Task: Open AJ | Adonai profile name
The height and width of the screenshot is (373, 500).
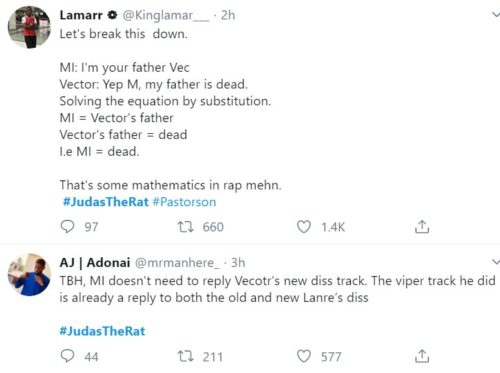Action: click(95, 263)
